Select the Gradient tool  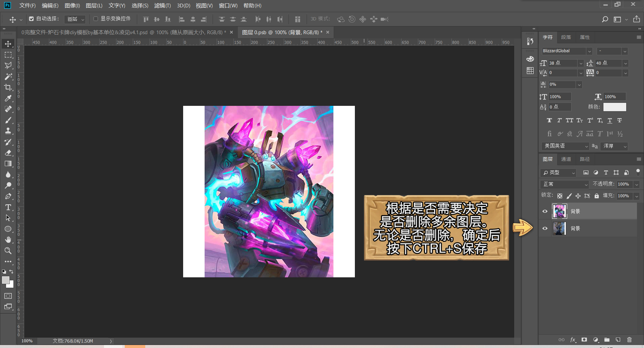click(8, 163)
